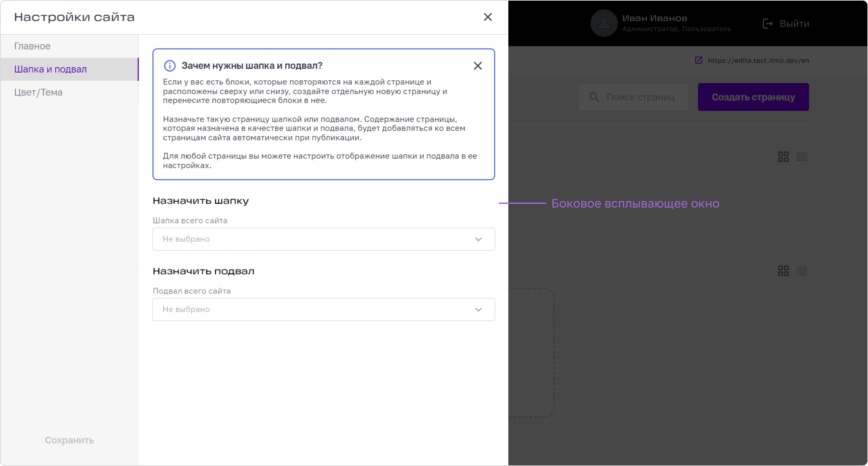The width and height of the screenshot is (868, 466).
Task: Click the 'Назначить подвал' heading
Action: click(204, 271)
